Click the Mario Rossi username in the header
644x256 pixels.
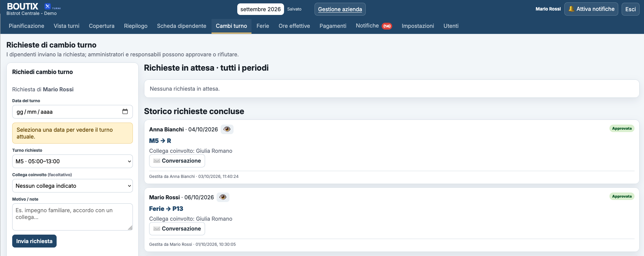(548, 9)
